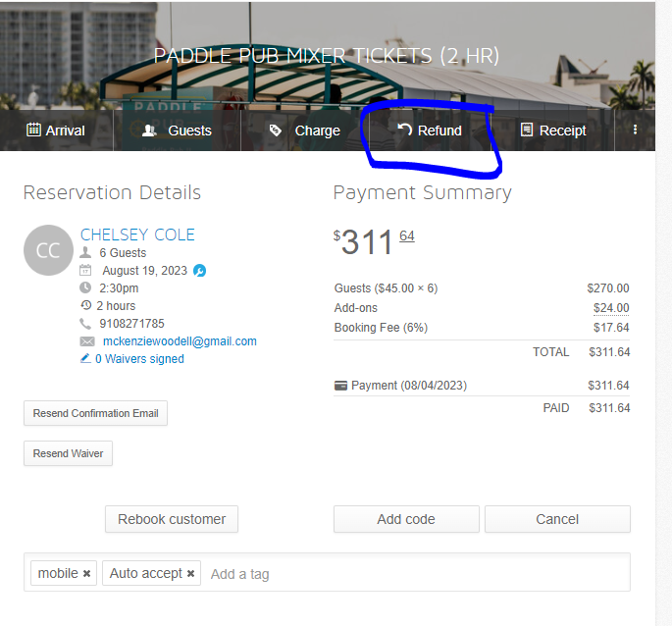Click the Rebook customer button
This screenshot has height=626, width=672.
click(x=172, y=519)
